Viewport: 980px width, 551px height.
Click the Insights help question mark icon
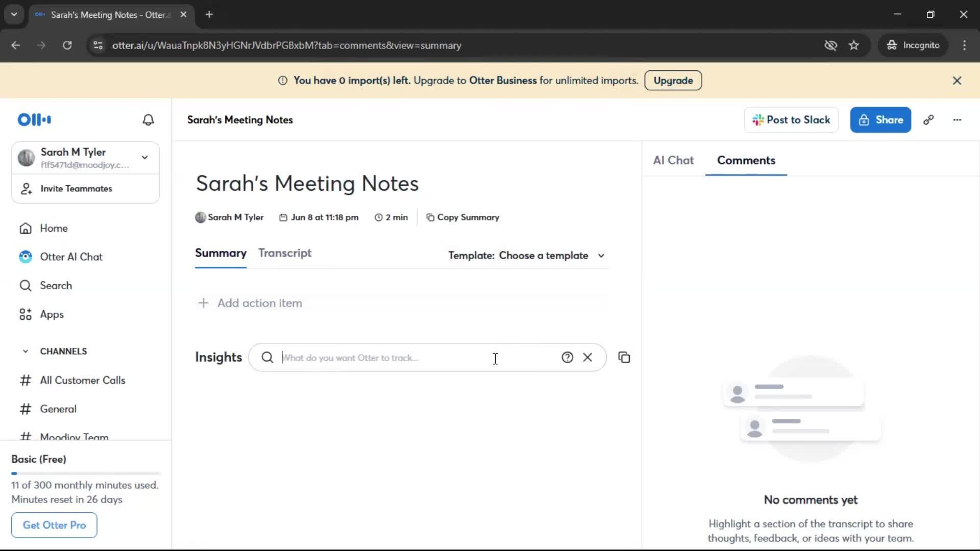[567, 358]
